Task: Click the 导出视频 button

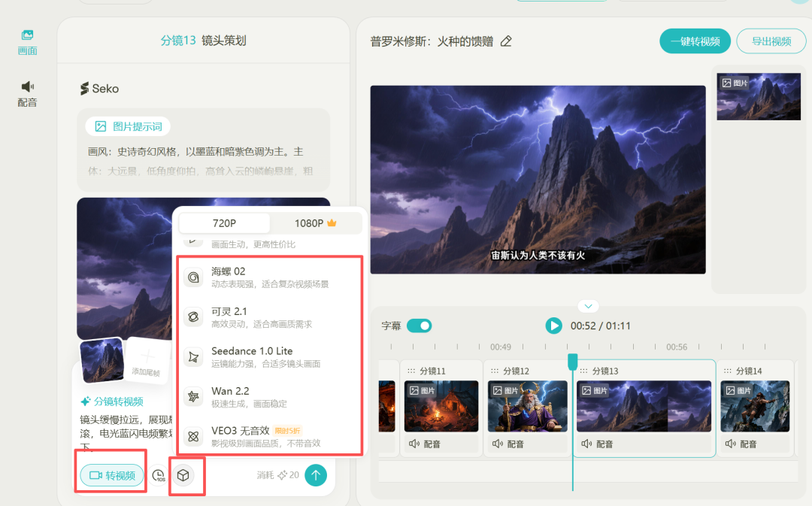Action: 771,41
